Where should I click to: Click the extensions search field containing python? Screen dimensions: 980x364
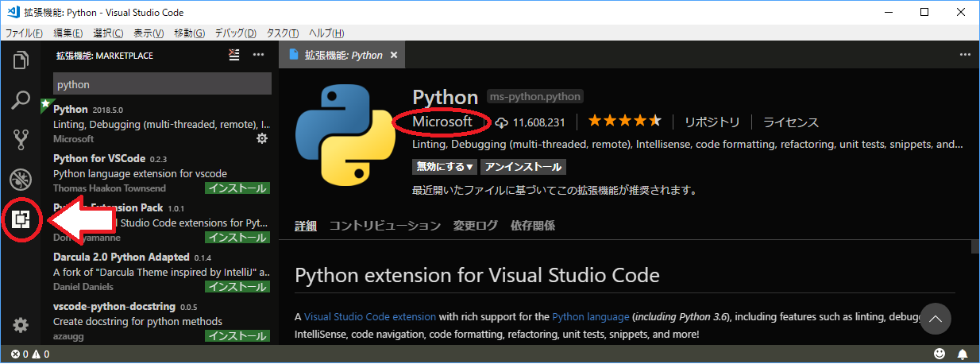click(x=163, y=83)
